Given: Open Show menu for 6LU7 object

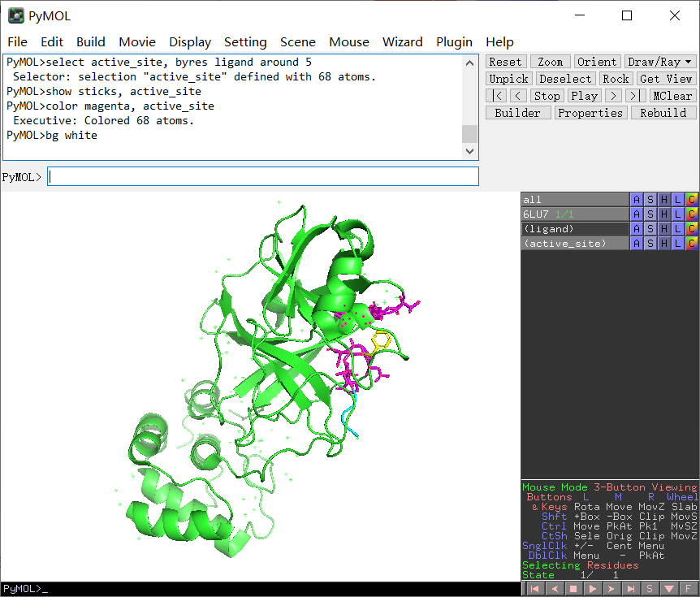Looking at the screenshot, I should [650, 214].
